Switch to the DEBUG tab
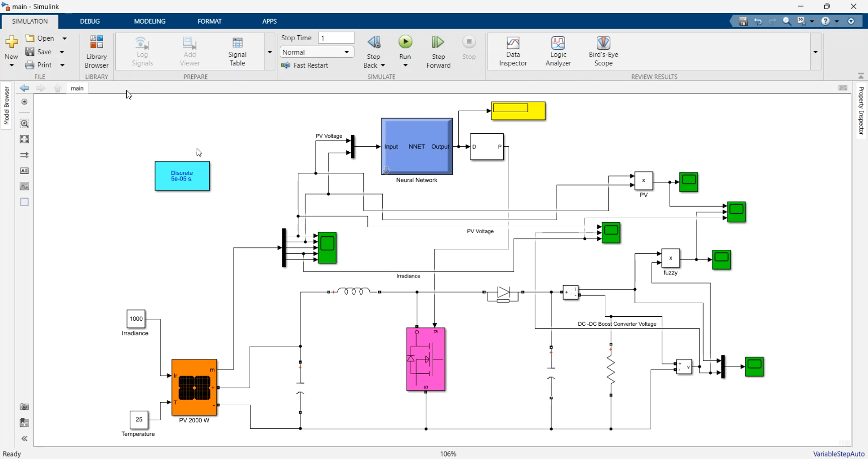Viewport: 868px width, 459px height. click(x=90, y=21)
